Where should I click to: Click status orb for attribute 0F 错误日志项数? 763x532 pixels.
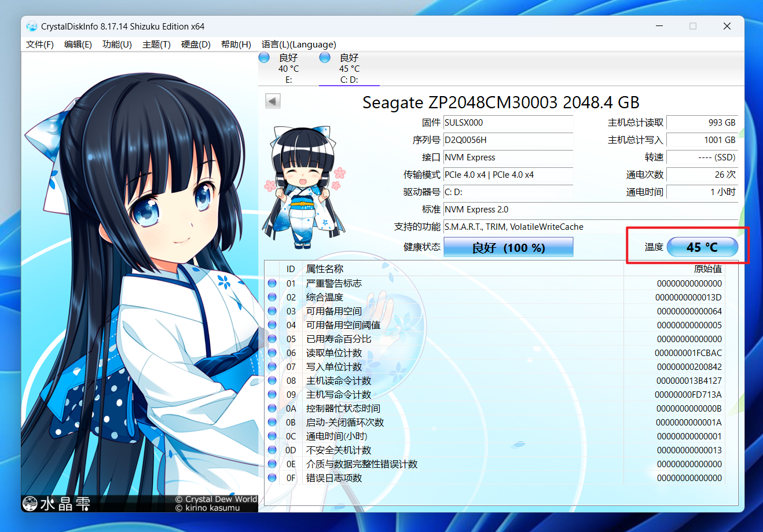point(272,478)
